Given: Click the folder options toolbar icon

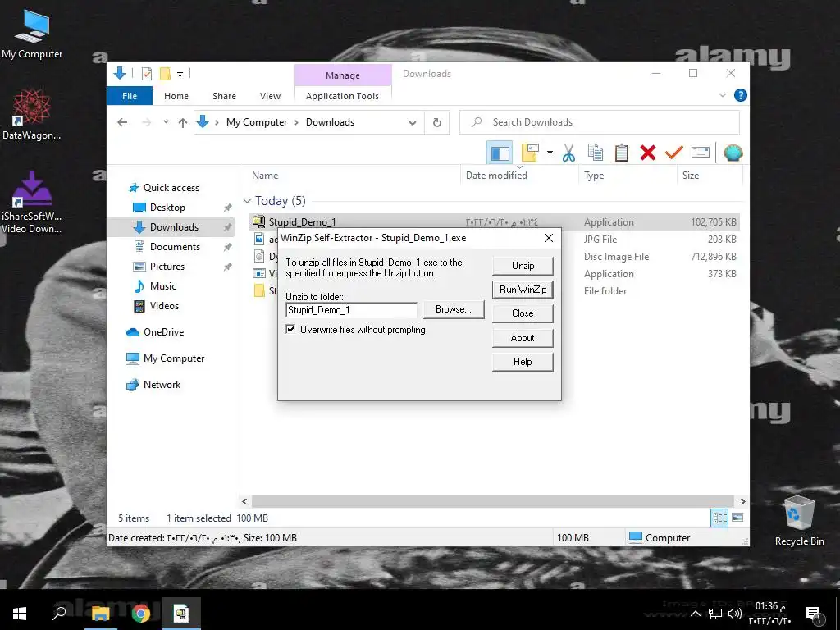Looking at the screenshot, I should coord(529,153).
